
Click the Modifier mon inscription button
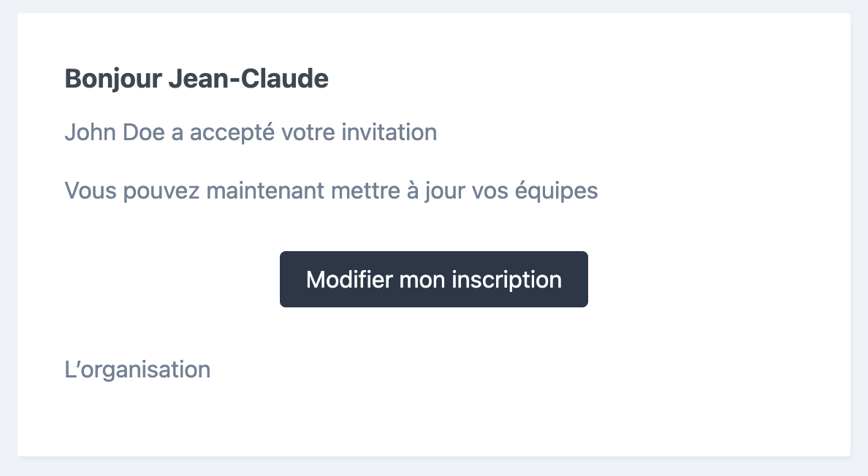point(433,280)
